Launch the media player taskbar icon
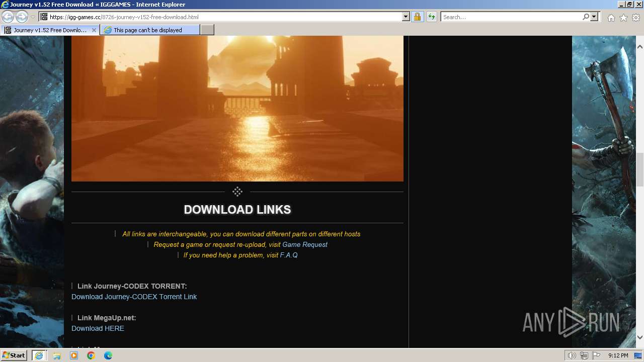Screen dimensions: 644x362 click(x=74, y=355)
